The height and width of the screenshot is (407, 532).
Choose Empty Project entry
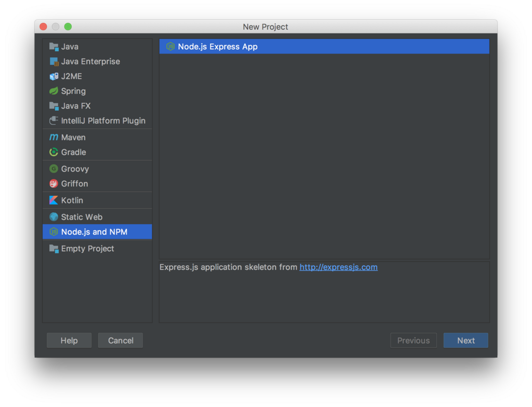97,249
